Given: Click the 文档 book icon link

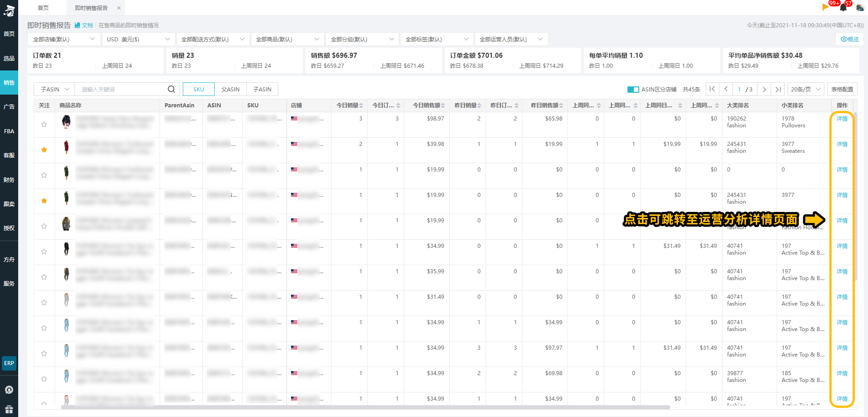Looking at the screenshot, I should click(x=84, y=25).
